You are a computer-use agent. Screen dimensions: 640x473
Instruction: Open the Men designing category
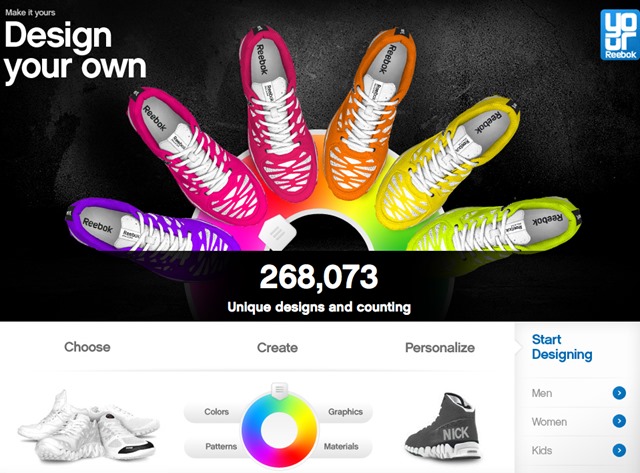click(x=578, y=393)
